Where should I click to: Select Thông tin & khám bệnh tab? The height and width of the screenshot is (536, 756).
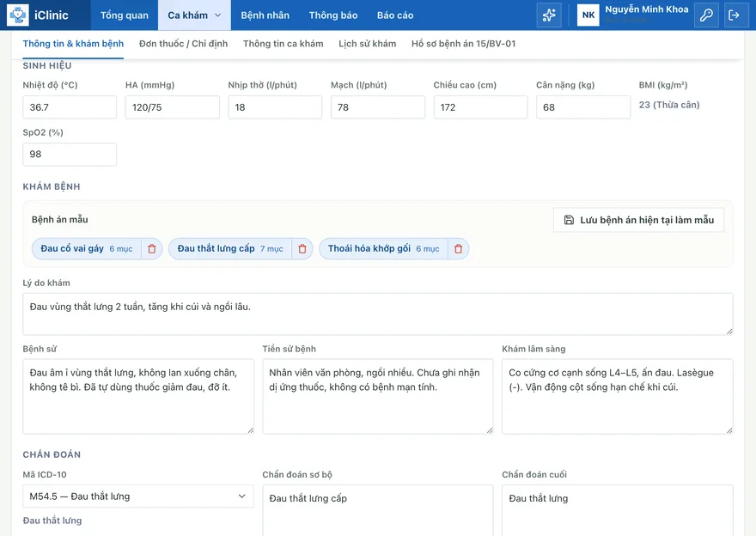73,44
